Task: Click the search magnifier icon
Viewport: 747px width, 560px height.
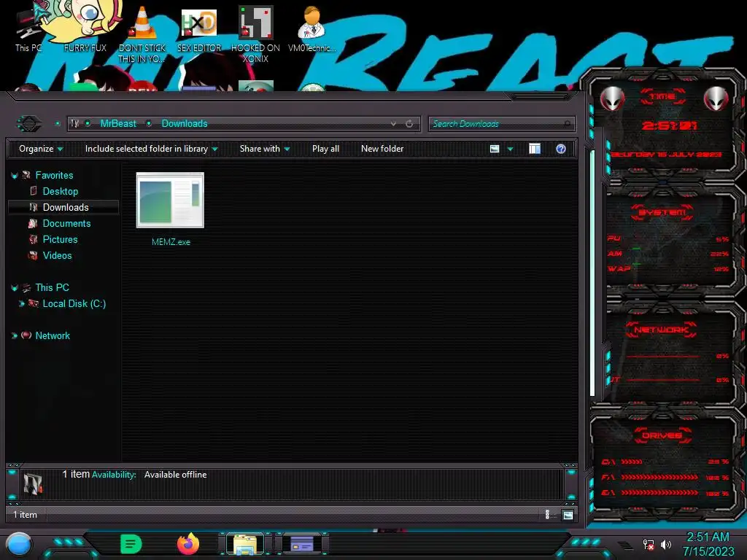Action: click(x=567, y=124)
